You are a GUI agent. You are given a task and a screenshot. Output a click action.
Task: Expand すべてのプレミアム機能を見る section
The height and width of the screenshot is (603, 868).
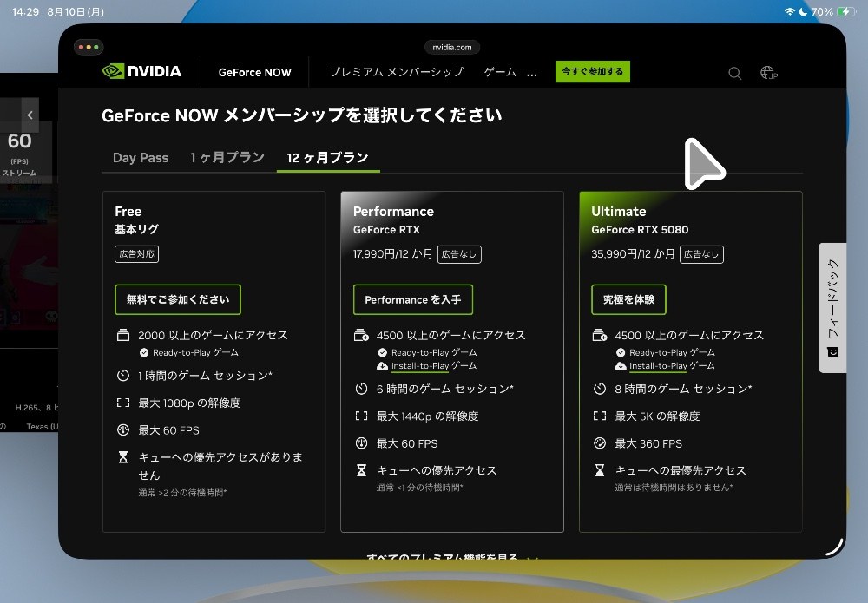pyautogui.click(x=452, y=556)
